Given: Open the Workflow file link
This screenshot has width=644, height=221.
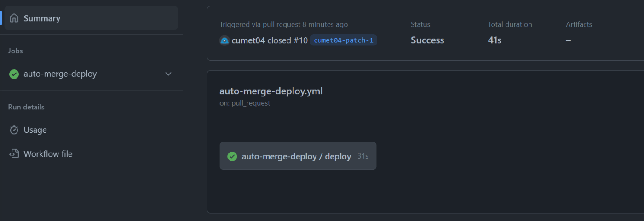Looking at the screenshot, I should click(x=48, y=154).
